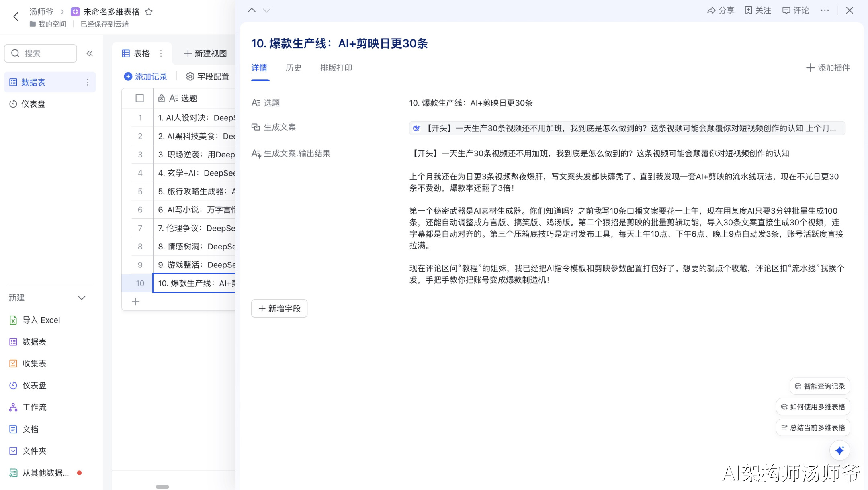The height and width of the screenshot is (490, 868).
Task: Click the lock icon in 选题 column header
Action: click(162, 98)
